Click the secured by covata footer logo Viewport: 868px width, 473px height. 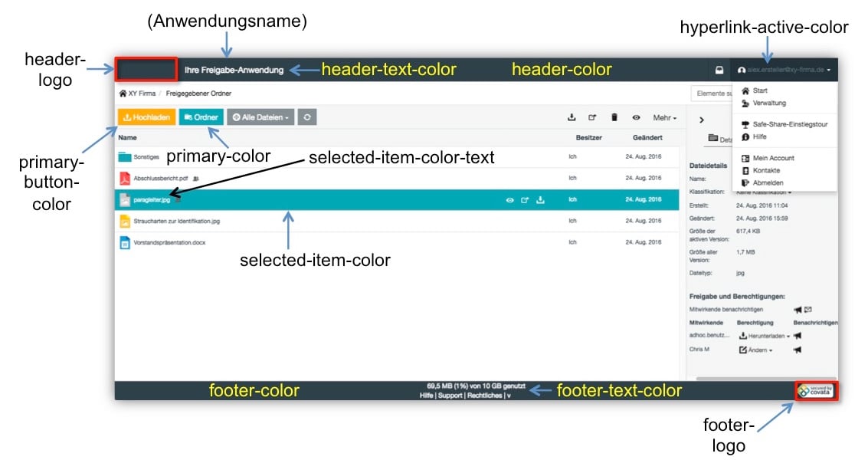tap(816, 391)
